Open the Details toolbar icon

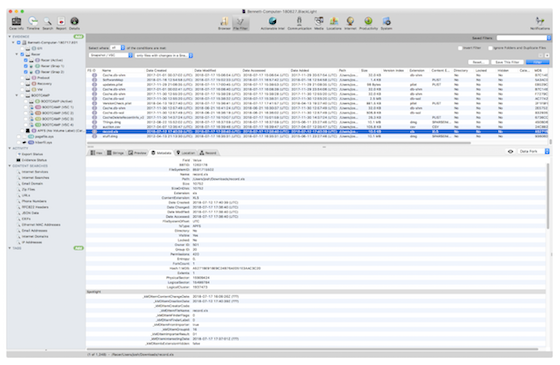point(74,21)
